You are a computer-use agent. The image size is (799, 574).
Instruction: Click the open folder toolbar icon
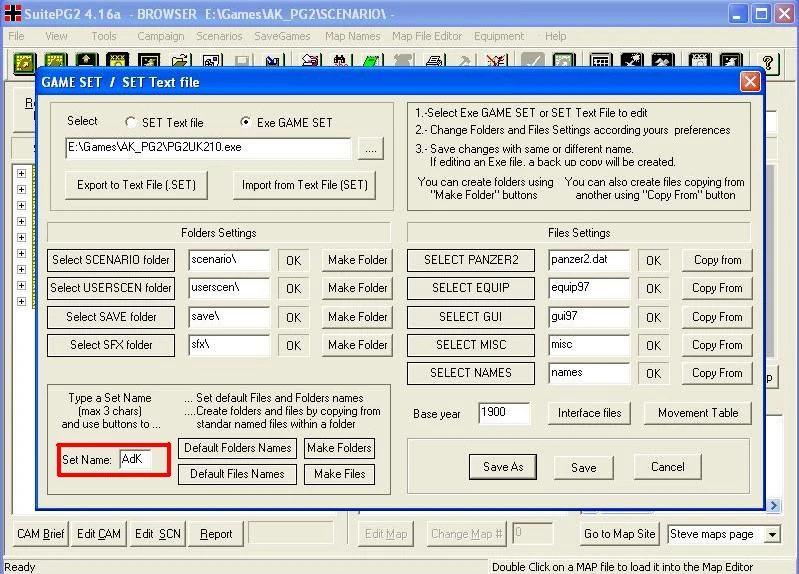[x=180, y=62]
